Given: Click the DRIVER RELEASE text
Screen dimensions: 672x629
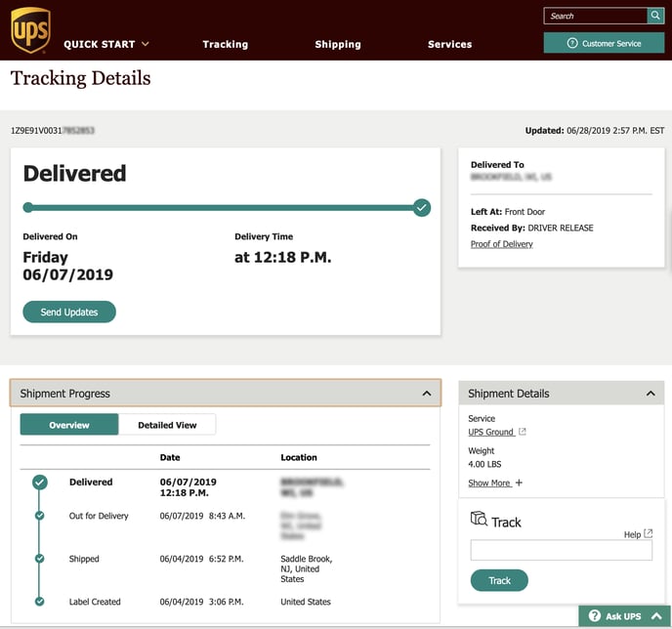Looking at the screenshot, I should click(x=560, y=228).
